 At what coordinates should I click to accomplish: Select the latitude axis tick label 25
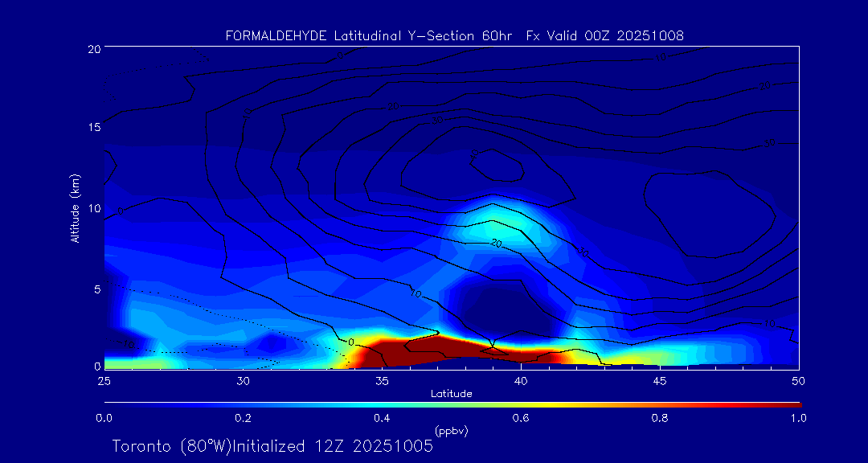tap(104, 381)
